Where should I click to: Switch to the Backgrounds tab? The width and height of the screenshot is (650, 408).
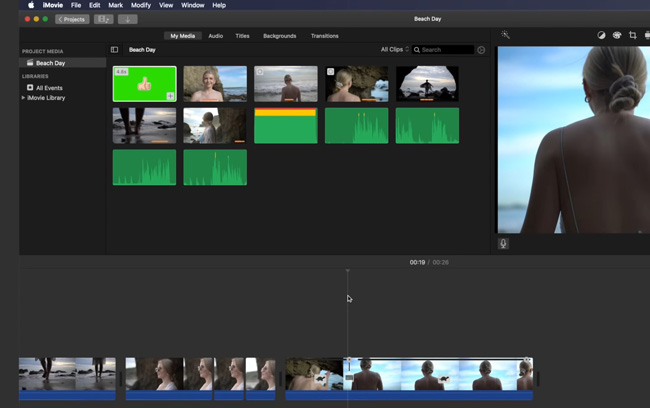click(x=280, y=36)
